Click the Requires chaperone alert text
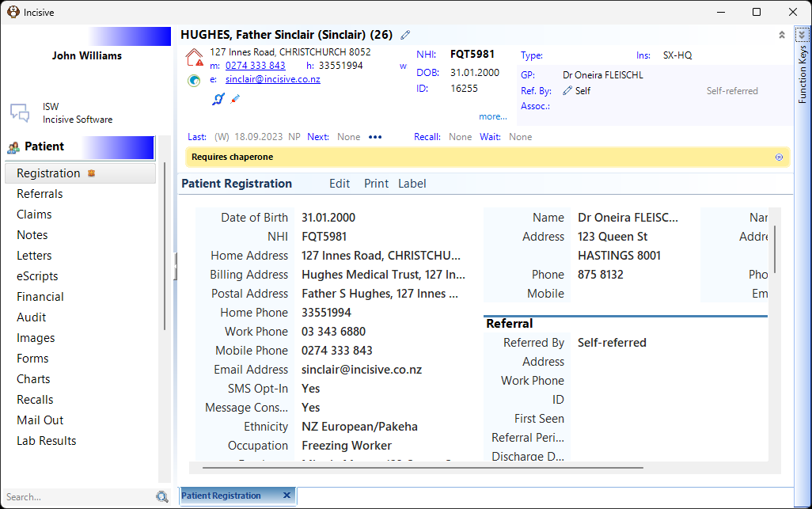This screenshot has height=509, width=812. tap(232, 157)
